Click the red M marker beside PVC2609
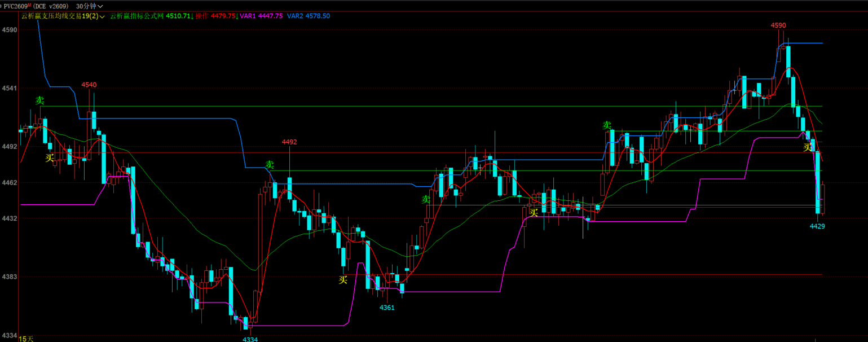Image resolution: width=868 pixels, height=342 pixels. (29, 5)
